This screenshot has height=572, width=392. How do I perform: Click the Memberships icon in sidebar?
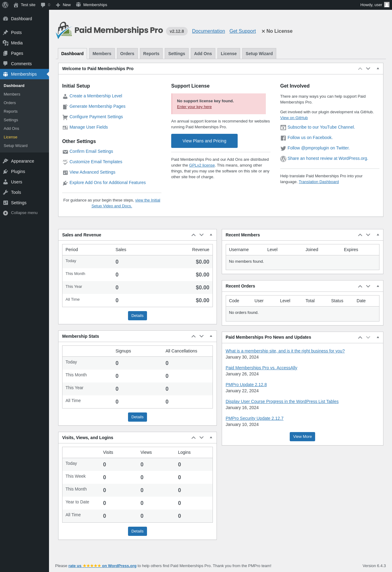point(6,74)
